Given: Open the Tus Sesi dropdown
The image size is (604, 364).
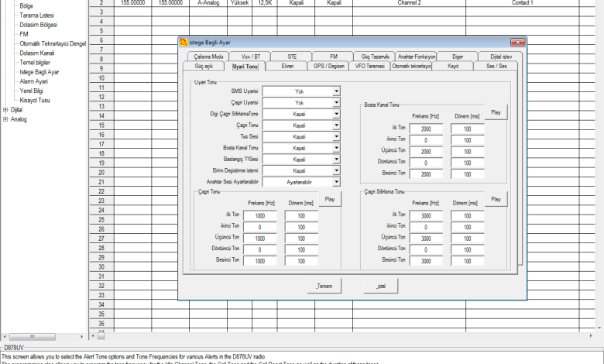Looking at the screenshot, I should point(336,136).
